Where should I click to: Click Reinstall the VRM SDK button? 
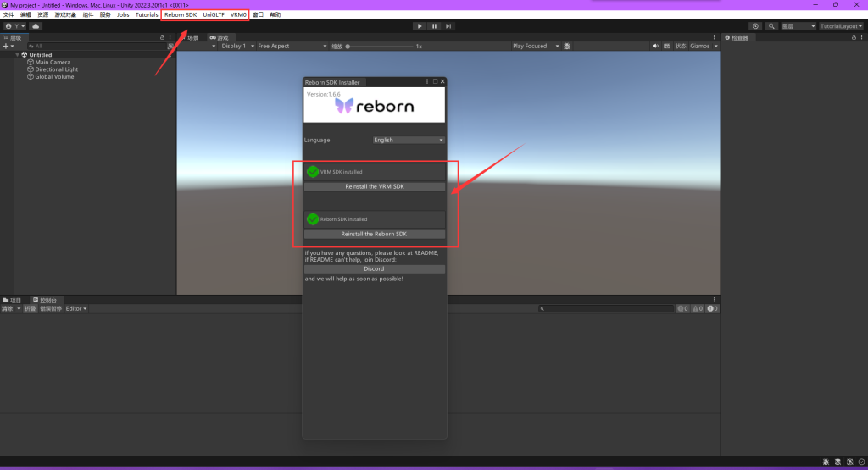click(374, 186)
